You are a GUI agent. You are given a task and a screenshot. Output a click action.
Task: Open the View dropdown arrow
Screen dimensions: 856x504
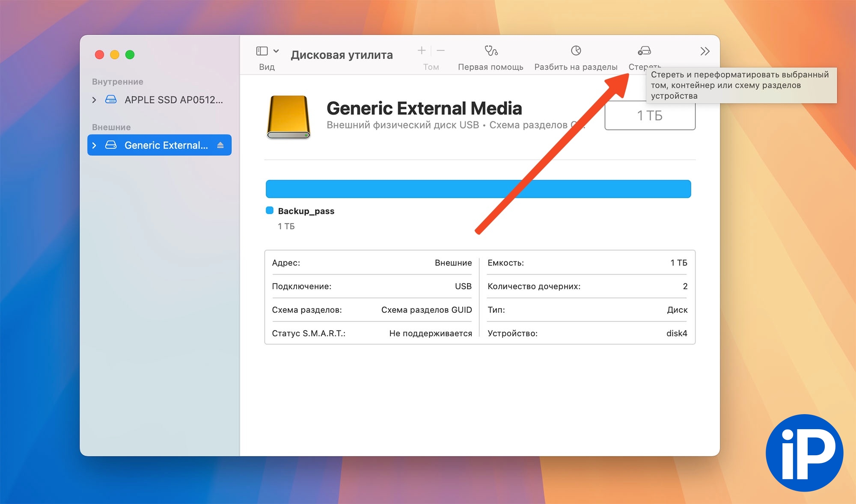tap(276, 51)
